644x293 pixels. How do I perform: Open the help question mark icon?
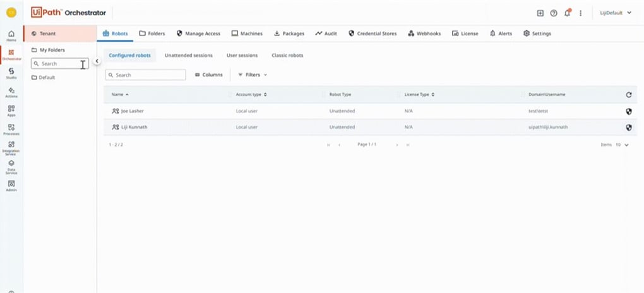pyautogui.click(x=554, y=13)
